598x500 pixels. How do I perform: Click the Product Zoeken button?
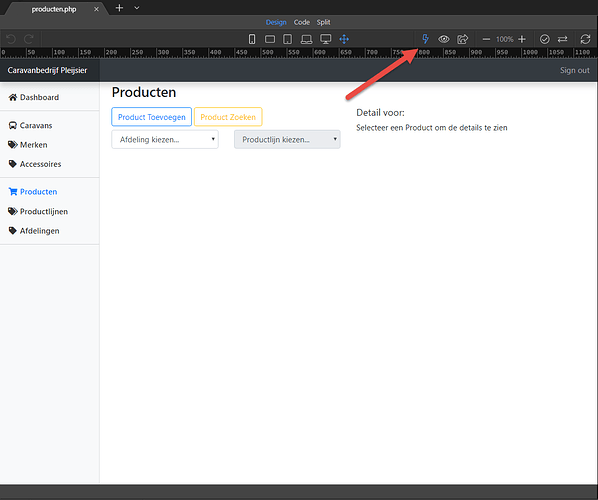click(228, 117)
